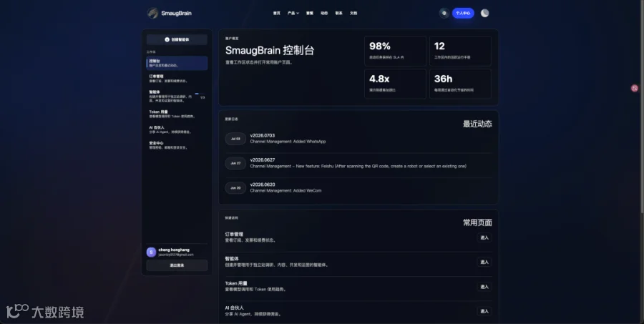Click the Jul 03 date badge

tap(235, 139)
